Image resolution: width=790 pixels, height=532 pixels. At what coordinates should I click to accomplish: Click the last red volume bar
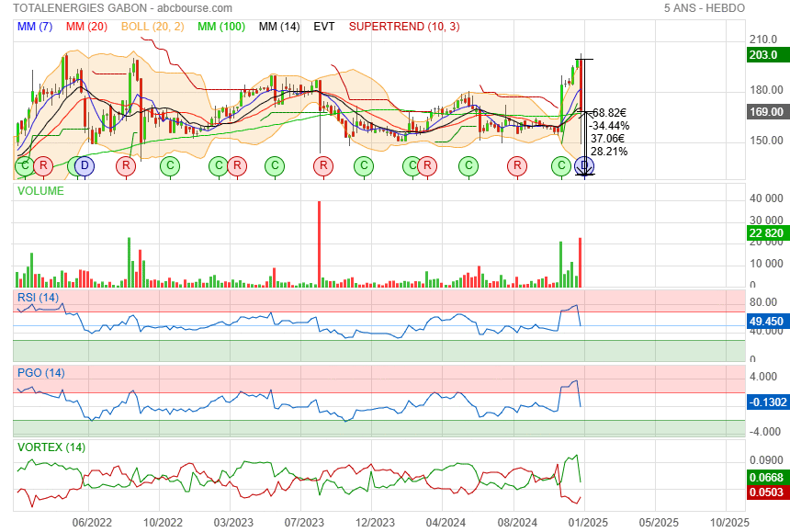[581, 263]
